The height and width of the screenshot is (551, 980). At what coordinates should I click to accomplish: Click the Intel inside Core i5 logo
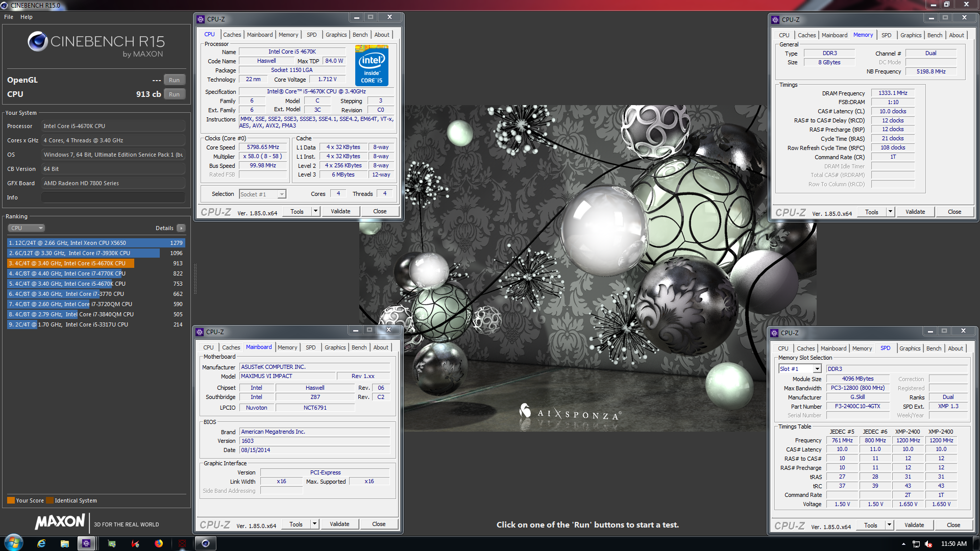[x=372, y=65]
